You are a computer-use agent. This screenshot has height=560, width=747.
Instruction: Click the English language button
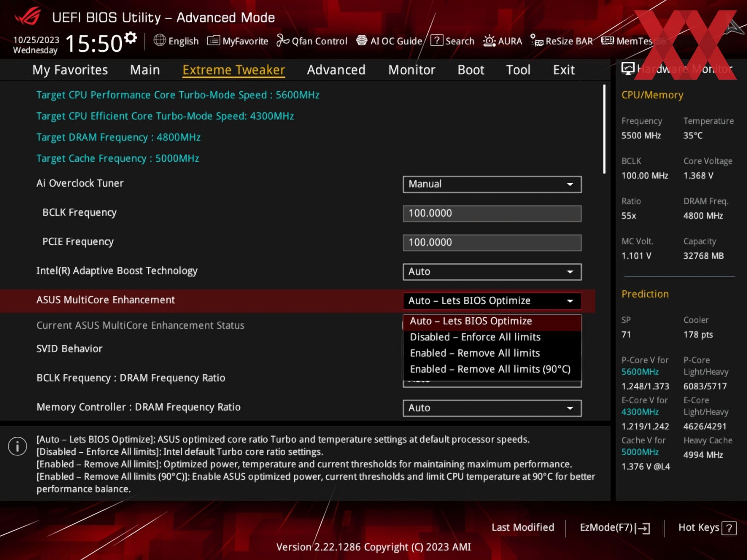click(x=176, y=41)
